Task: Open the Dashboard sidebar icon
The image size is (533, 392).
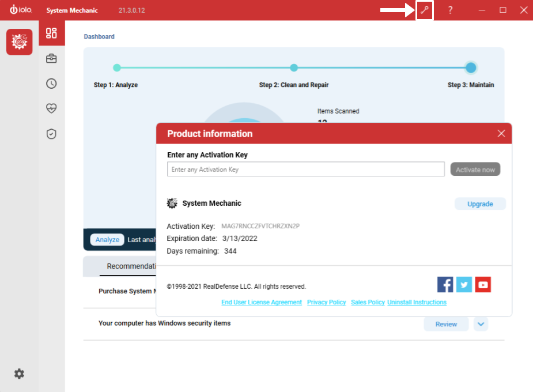Action: [x=51, y=33]
